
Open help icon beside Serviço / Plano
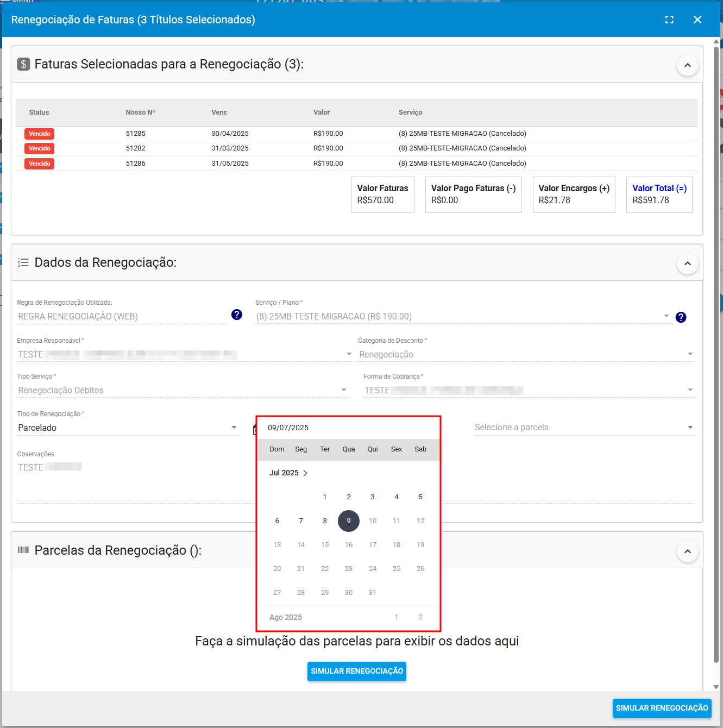[681, 317]
